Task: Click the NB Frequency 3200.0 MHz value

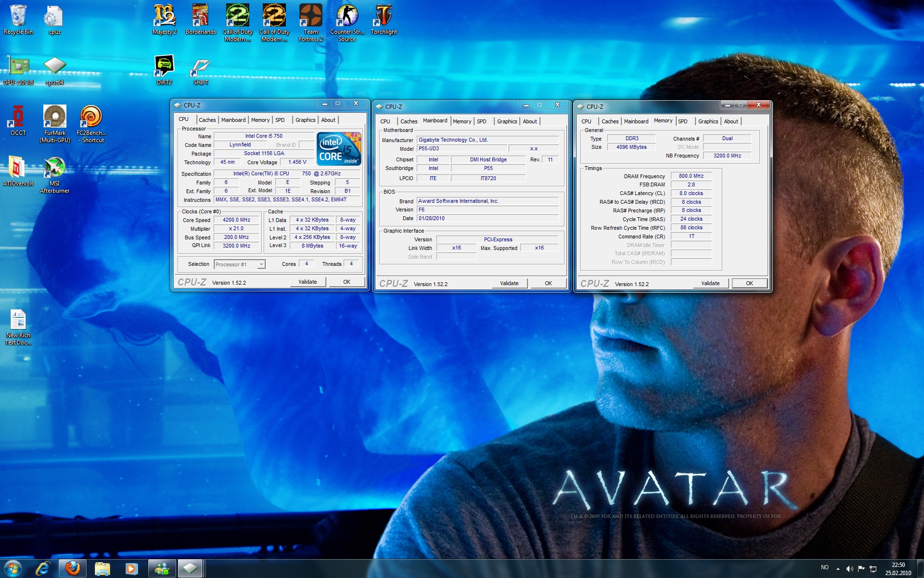Action: coord(727,156)
